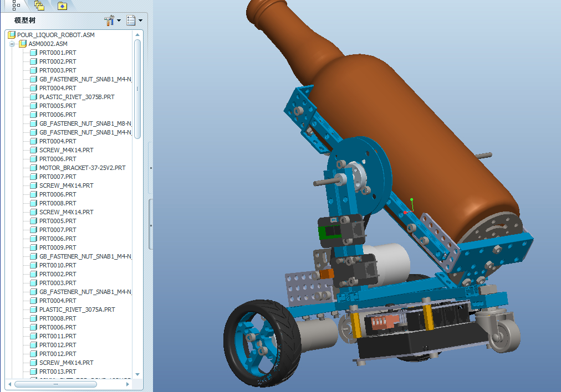This screenshot has height=392, width=561.
Task: Select PRT0010.PRT in model tree
Action: pos(58,265)
